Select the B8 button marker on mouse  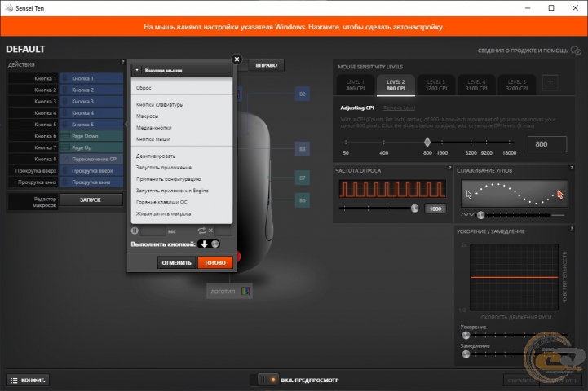303,149
